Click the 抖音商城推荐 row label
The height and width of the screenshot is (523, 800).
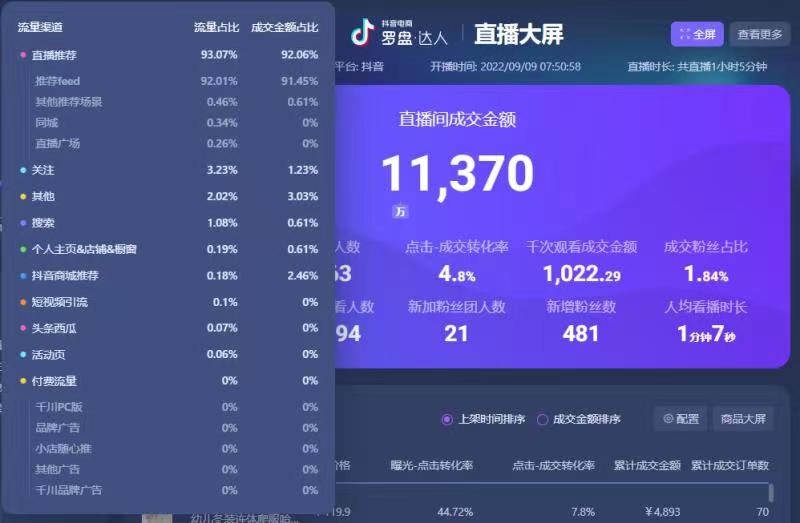(x=65, y=276)
